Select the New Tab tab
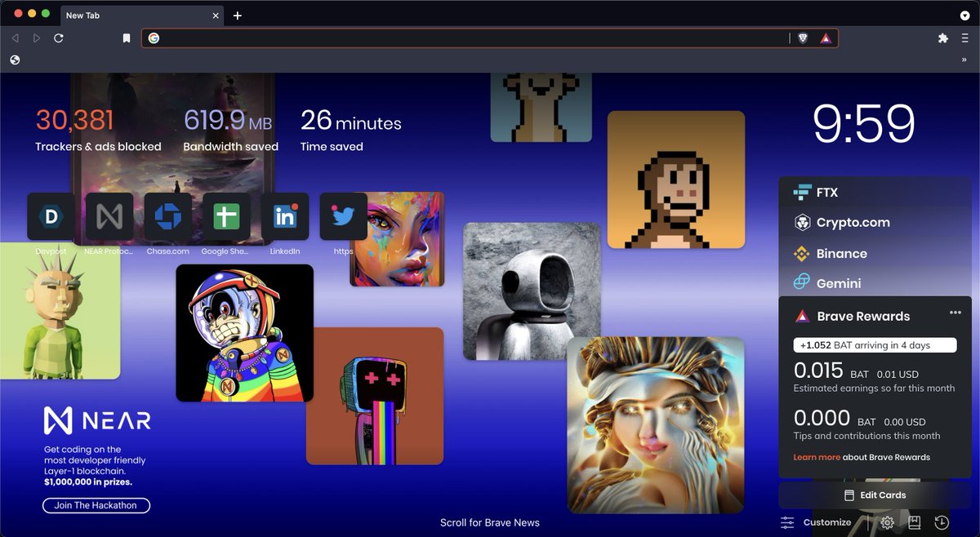980x537 pixels. (x=141, y=16)
